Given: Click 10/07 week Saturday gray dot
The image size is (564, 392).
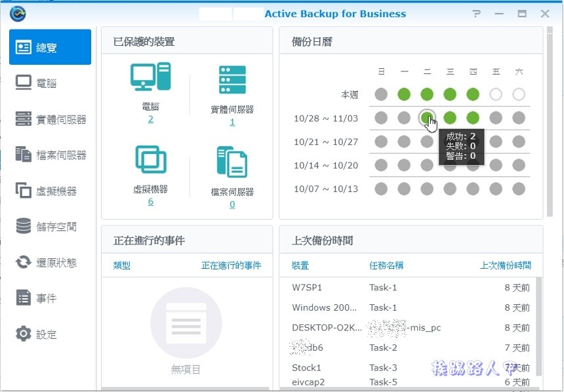Looking at the screenshot, I should (x=519, y=188).
